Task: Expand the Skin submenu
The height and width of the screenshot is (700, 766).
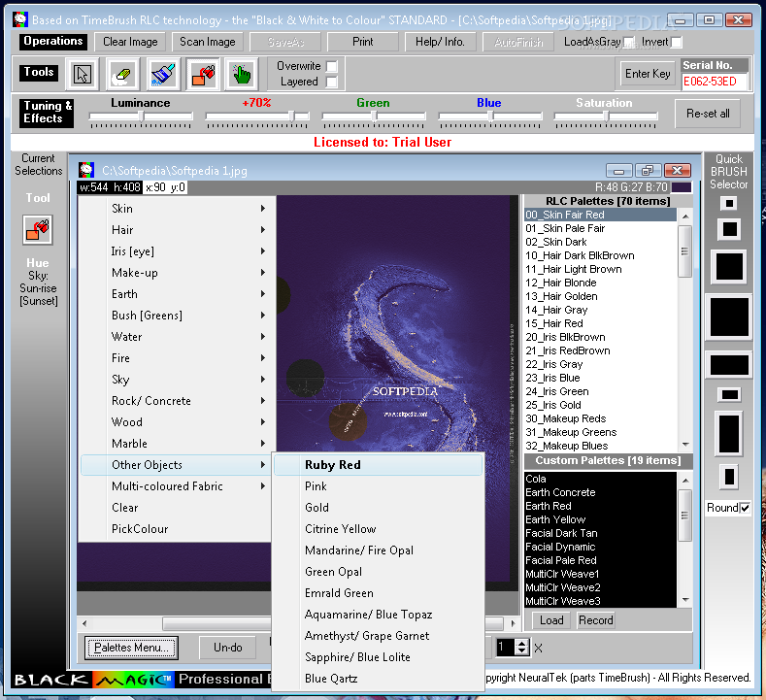Action: pyautogui.click(x=176, y=209)
